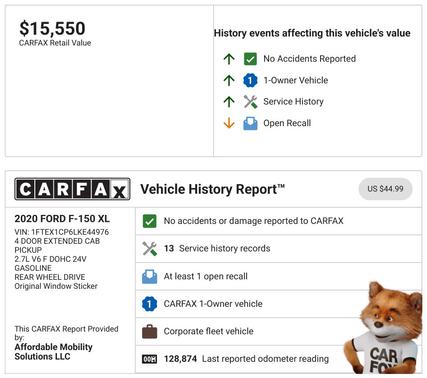This screenshot has width=427, height=378.
Task: Click the green checkmark beside No Accidents Reported
Action: [250, 59]
